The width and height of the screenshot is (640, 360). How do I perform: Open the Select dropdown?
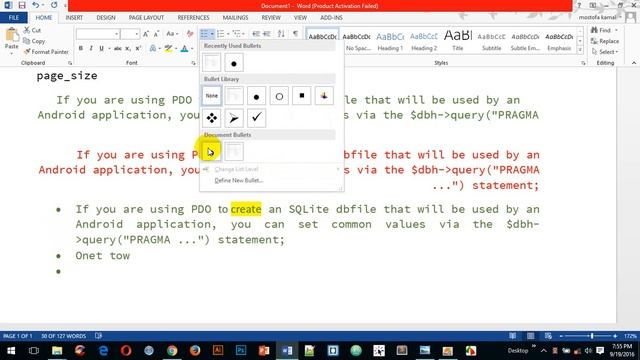click(605, 52)
